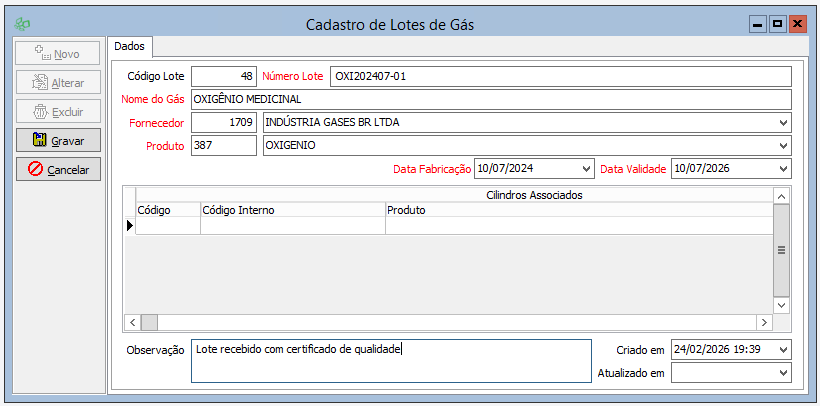820x406 pixels.
Task: Click the Produto code field 387
Action: click(223, 145)
